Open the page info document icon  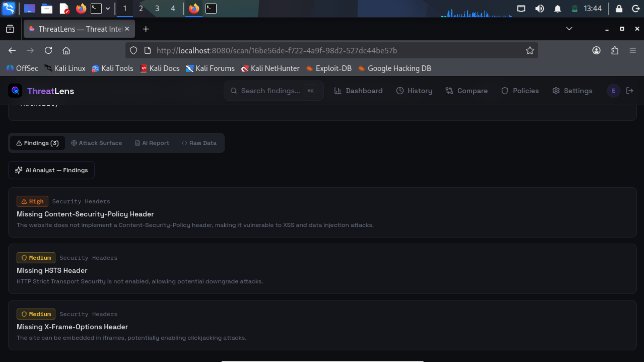click(x=147, y=50)
